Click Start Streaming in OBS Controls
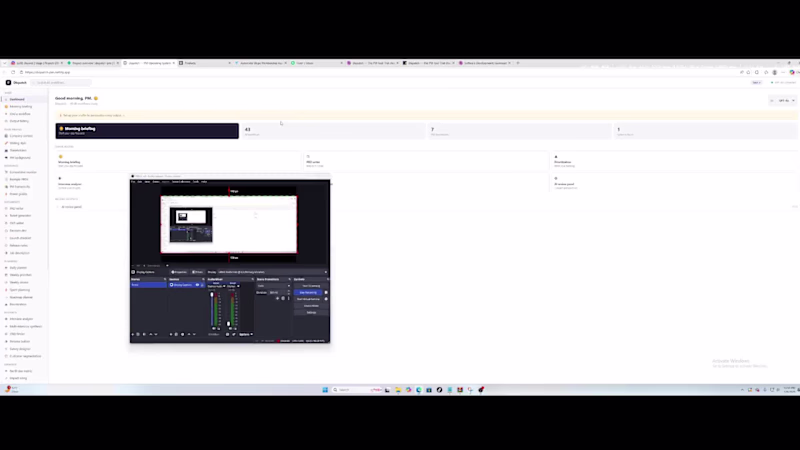The image size is (800, 450). coord(311,286)
